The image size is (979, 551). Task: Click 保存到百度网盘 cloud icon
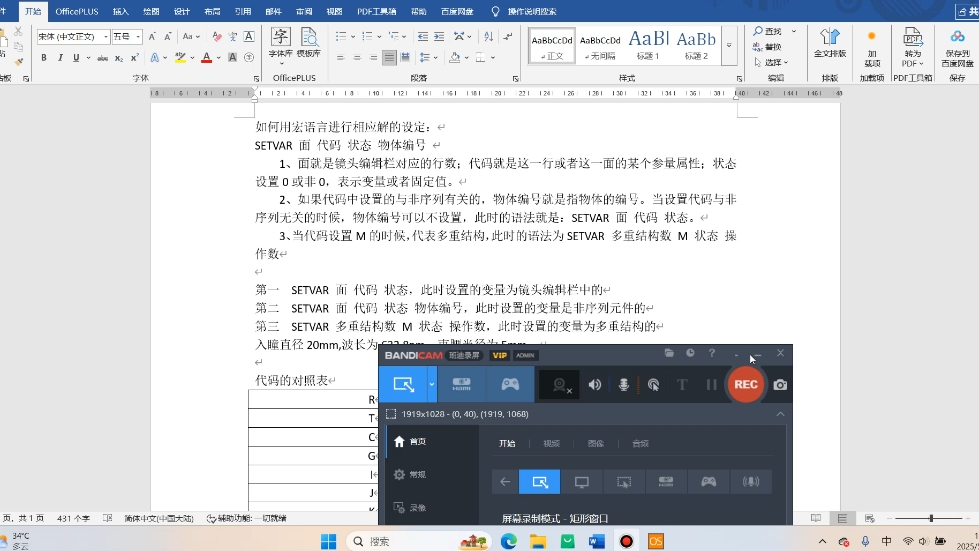957,47
